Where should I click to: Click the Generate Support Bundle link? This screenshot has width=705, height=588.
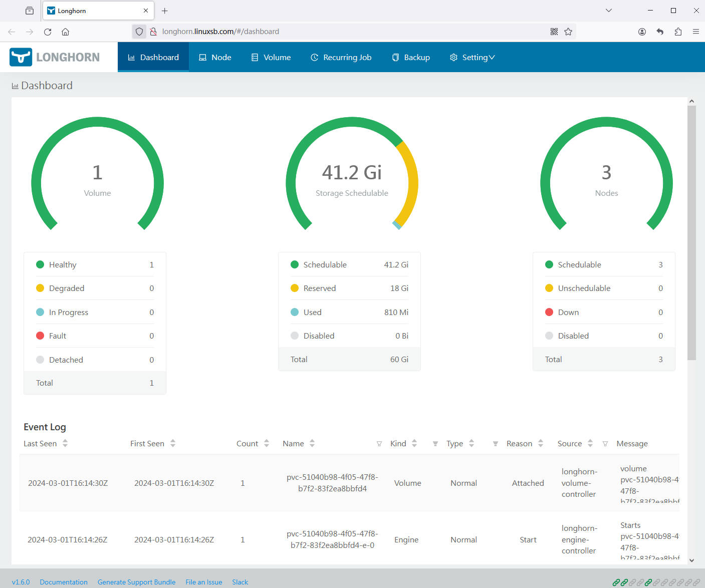click(x=136, y=582)
